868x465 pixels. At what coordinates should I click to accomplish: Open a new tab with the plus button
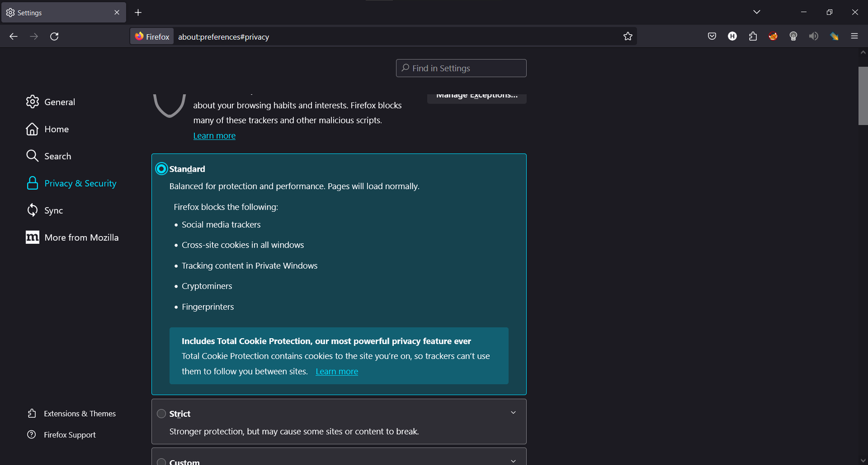[138, 12]
